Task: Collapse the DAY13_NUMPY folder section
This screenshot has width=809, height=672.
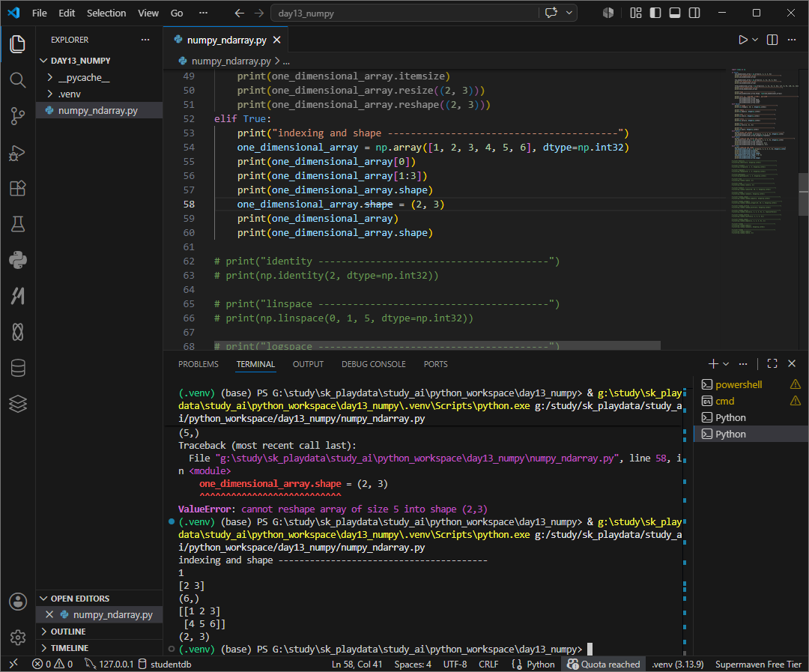Action: [x=99, y=61]
